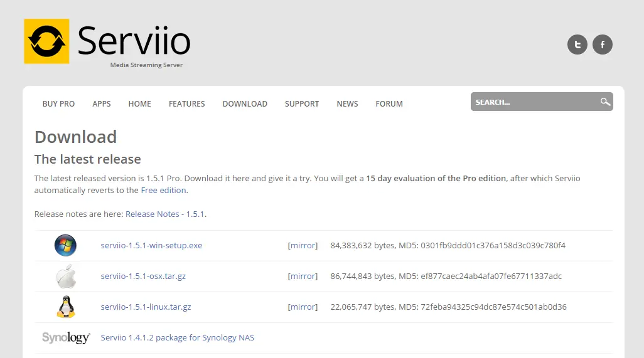Open the BUY PRO menu item
Viewport: 644px width, 358px height.
coord(59,103)
